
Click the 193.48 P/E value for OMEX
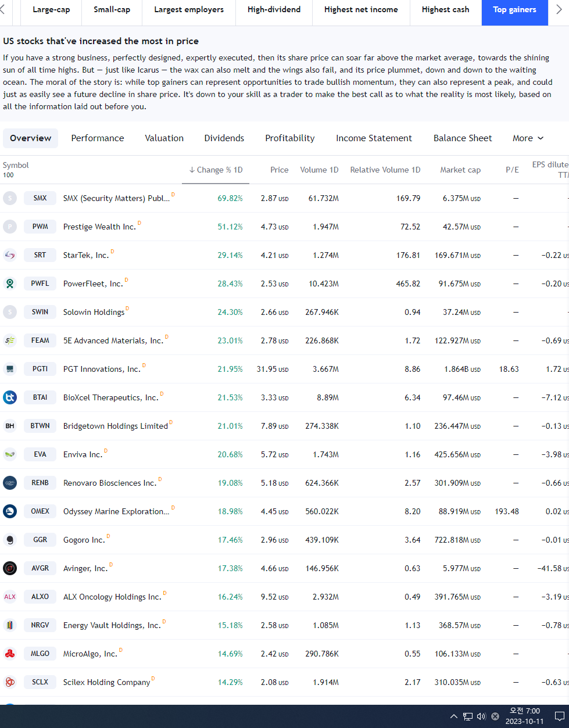tap(507, 511)
